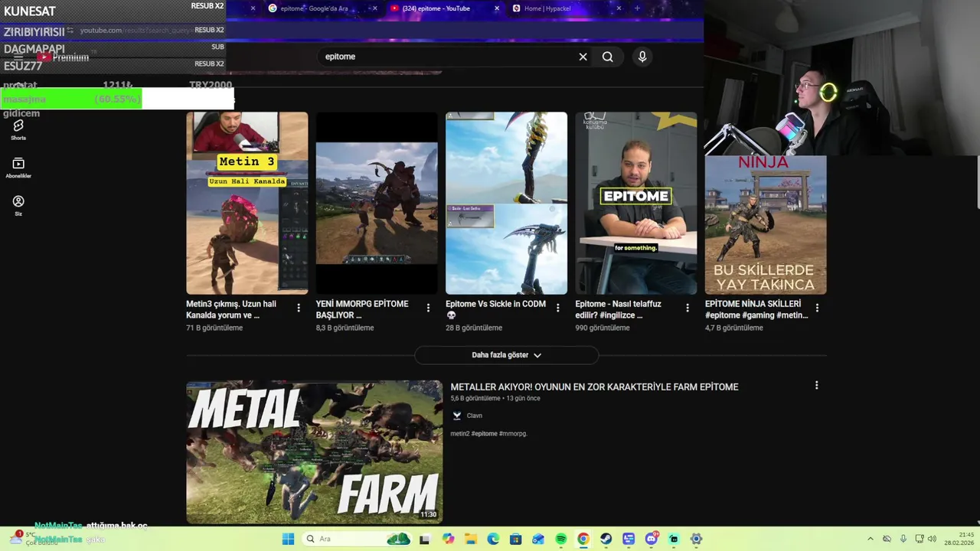Play the YENİ MMORPG EPİTOME thumbnail

click(377, 204)
